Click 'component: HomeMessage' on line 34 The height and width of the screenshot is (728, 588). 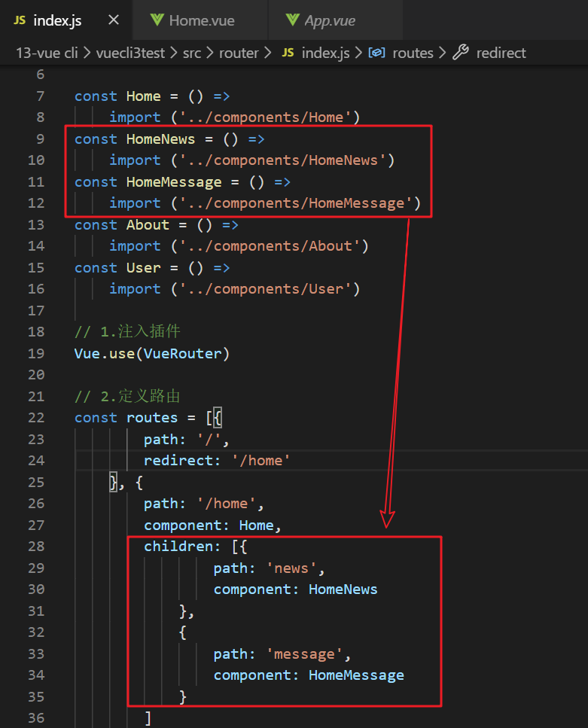pos(309,675)
